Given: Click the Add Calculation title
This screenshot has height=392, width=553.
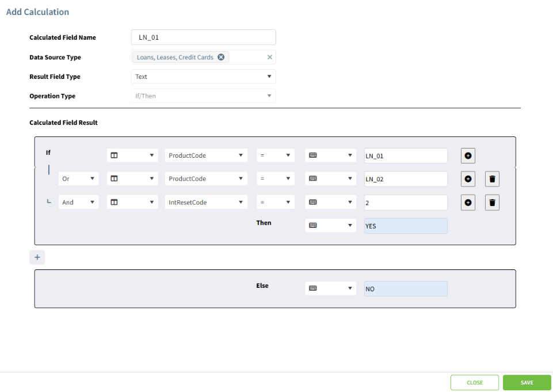Looking at the screenshot, I should pyautogui.click(x=38, y=12).
